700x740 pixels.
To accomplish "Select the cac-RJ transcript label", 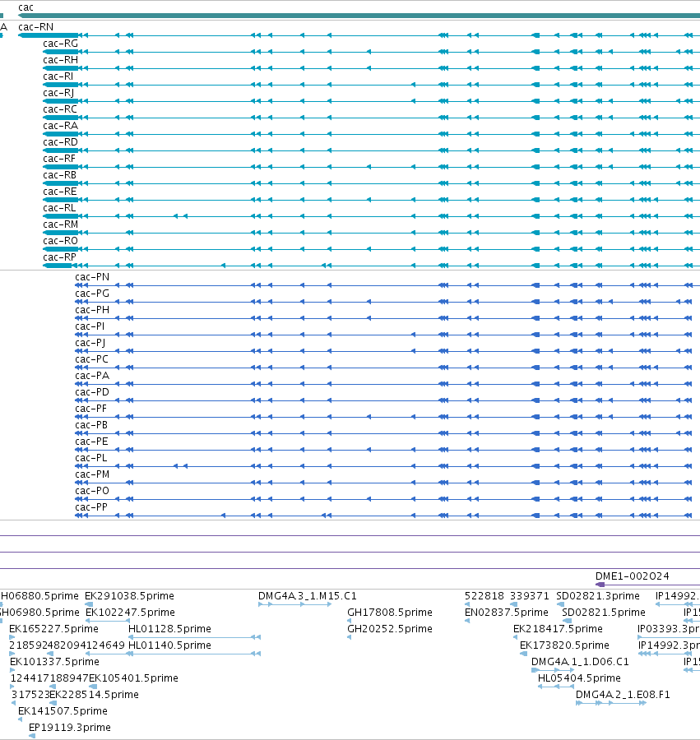I will point(58,93).
